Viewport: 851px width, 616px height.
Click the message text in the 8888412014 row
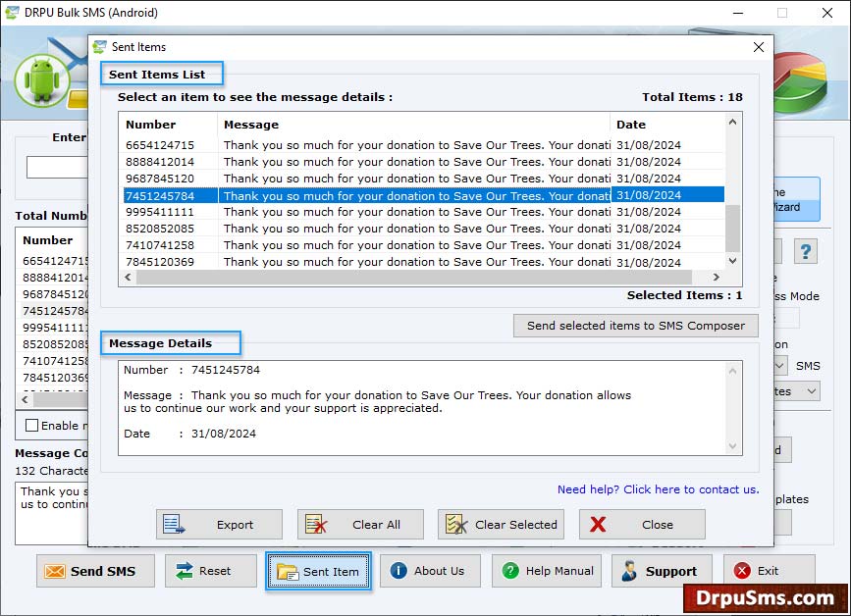(417, 162)
